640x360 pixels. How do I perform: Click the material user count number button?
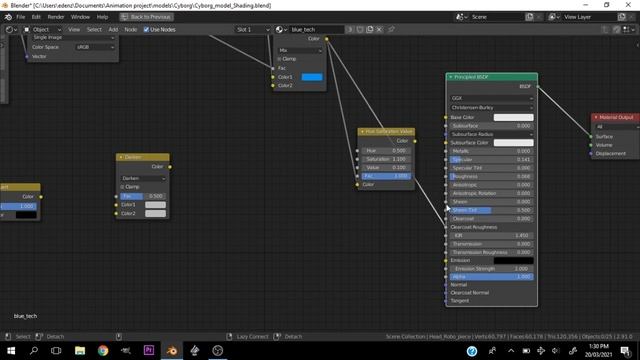[x=350, y=29]
